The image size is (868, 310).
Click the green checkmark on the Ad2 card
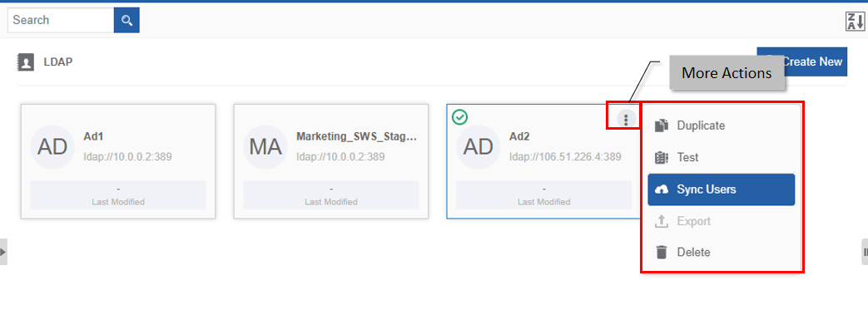(460, 117)
